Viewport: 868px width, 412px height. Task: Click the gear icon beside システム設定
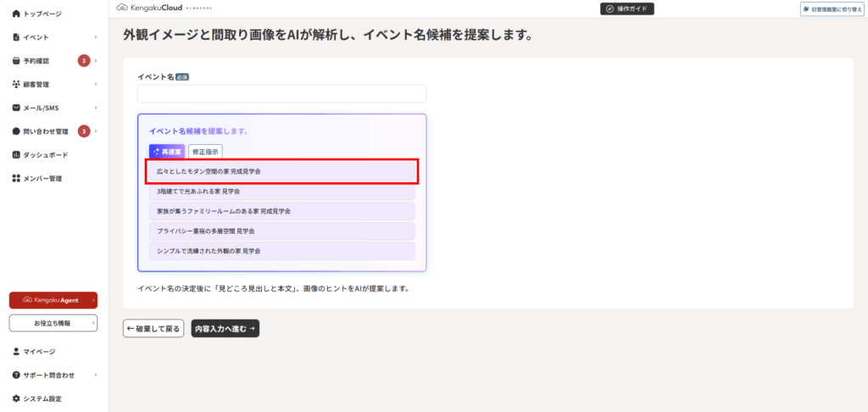point(16,398)
